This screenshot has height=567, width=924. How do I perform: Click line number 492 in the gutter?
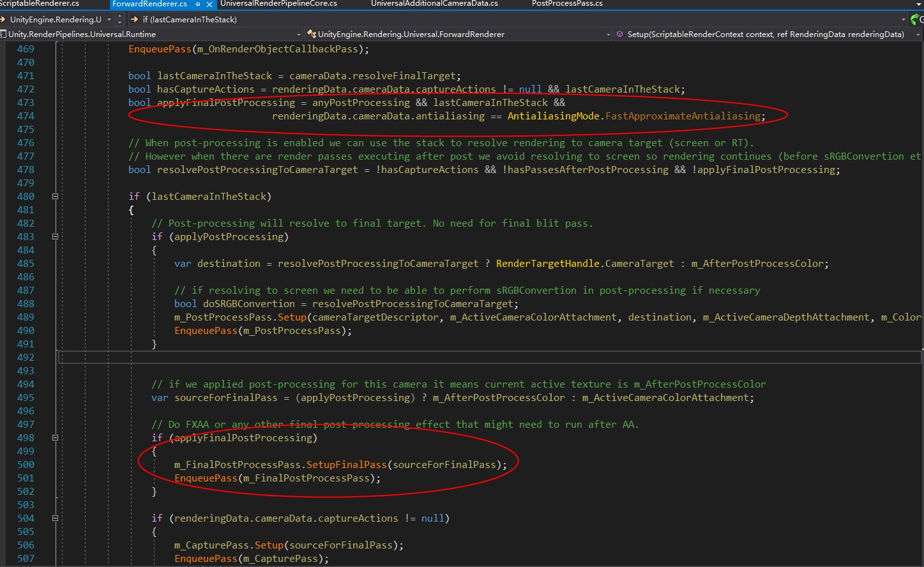coord(26,358)
